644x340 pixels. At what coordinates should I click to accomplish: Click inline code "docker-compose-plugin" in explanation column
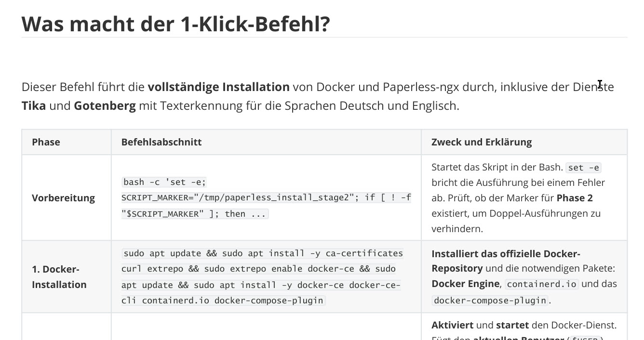(490, 301)
